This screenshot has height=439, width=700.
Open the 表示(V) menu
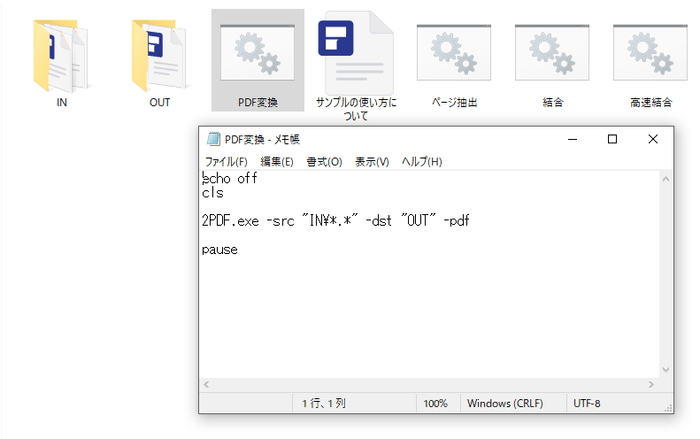(372, 162)
